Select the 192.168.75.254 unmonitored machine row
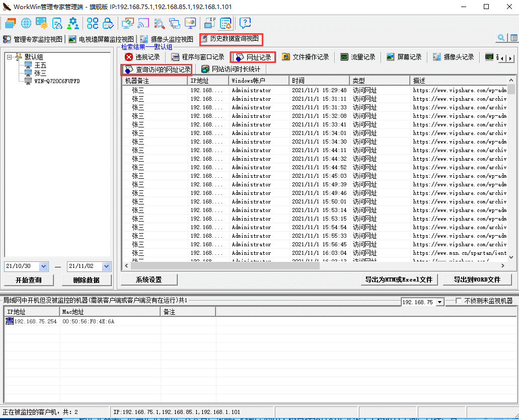 coord(260,321)
